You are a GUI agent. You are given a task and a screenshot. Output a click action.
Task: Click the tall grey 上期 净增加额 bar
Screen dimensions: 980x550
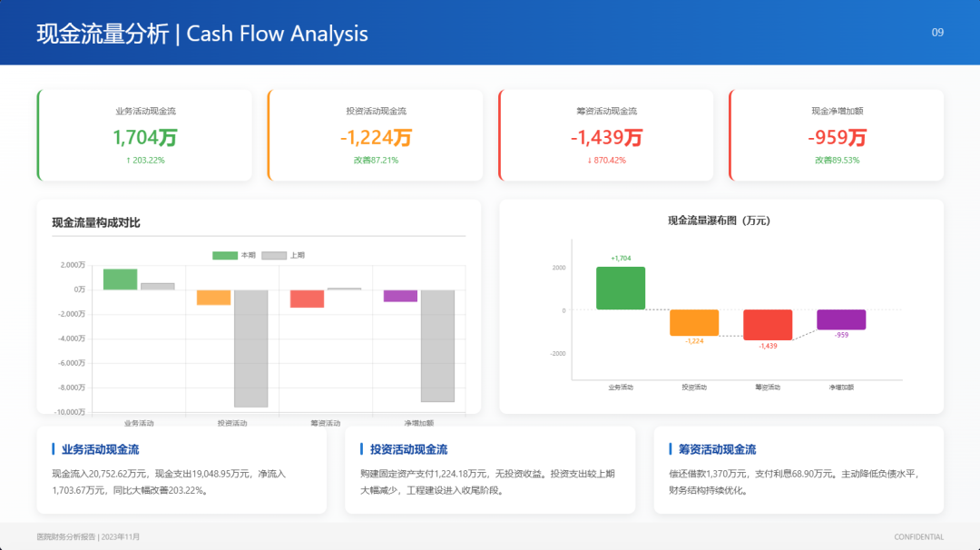[x=437, y=346]
